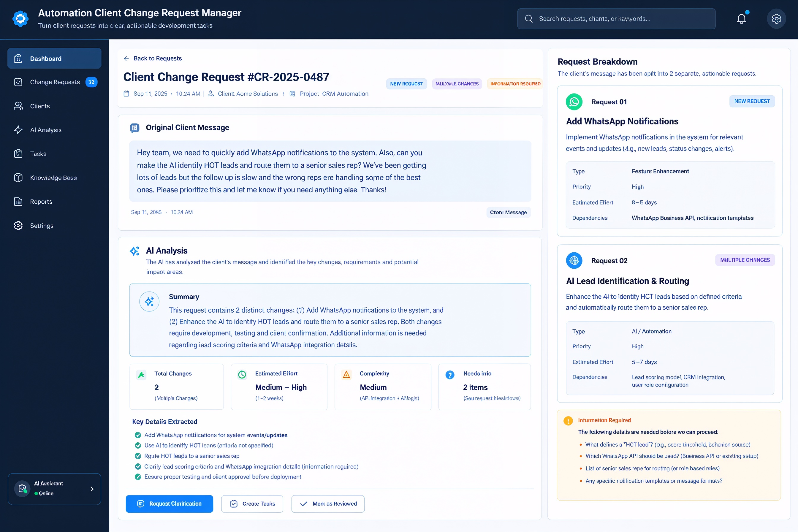This screenshot has width=798, height=532.
Task: Open Change Requests in the sidebar
Action: tap(54, 82)
